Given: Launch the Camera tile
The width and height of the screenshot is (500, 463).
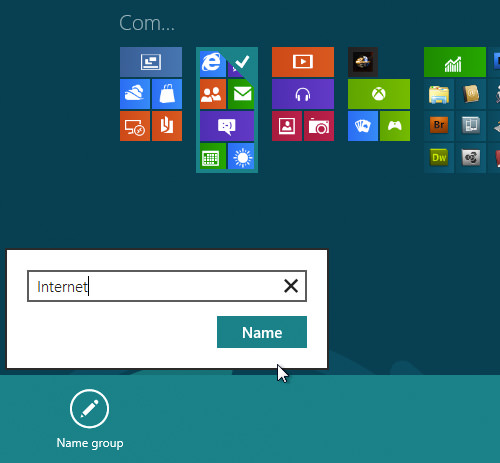Looking at the screenshot, I should [x=319, y=126].
